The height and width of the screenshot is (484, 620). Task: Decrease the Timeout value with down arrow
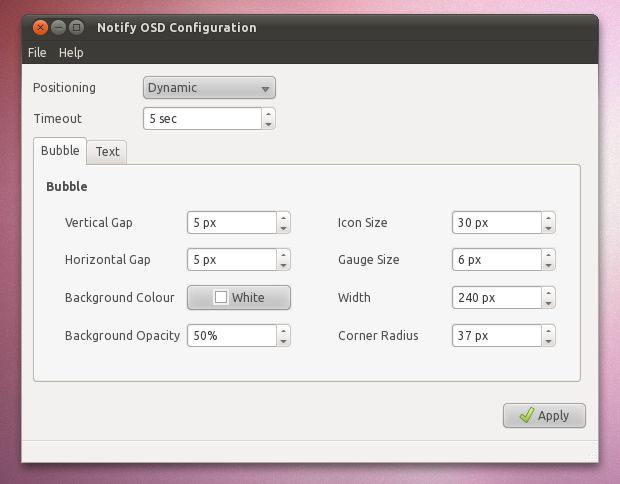[x=268, y=124]
